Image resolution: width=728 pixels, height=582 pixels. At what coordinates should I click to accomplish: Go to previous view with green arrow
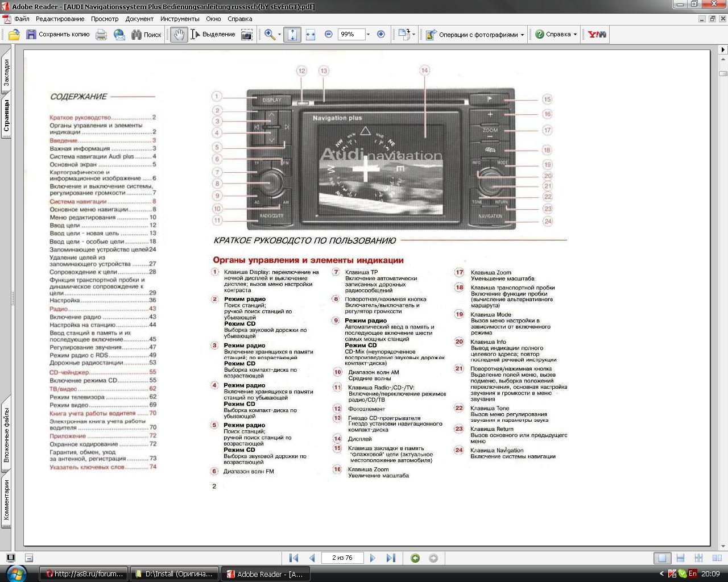[x=415, y=558]
